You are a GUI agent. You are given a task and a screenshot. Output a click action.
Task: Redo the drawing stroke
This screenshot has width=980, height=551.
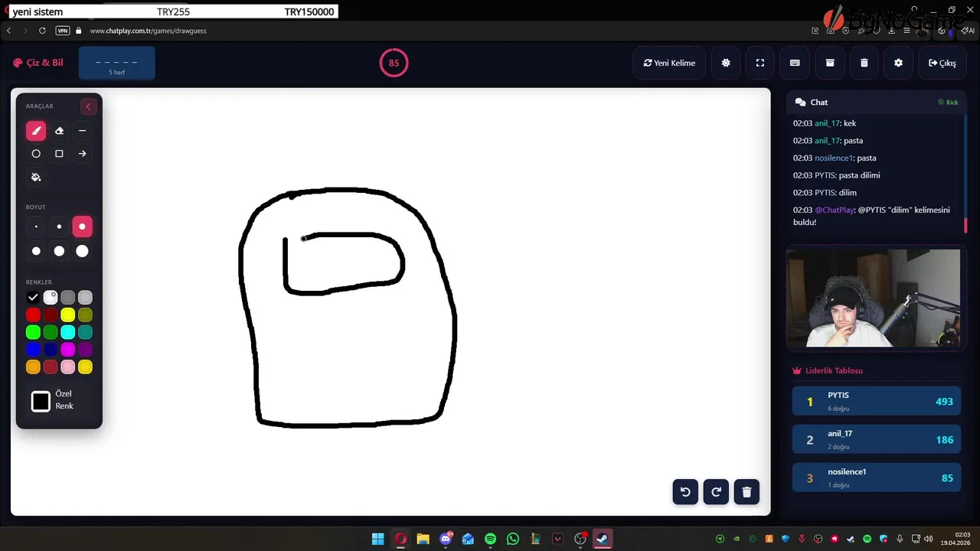716,492
